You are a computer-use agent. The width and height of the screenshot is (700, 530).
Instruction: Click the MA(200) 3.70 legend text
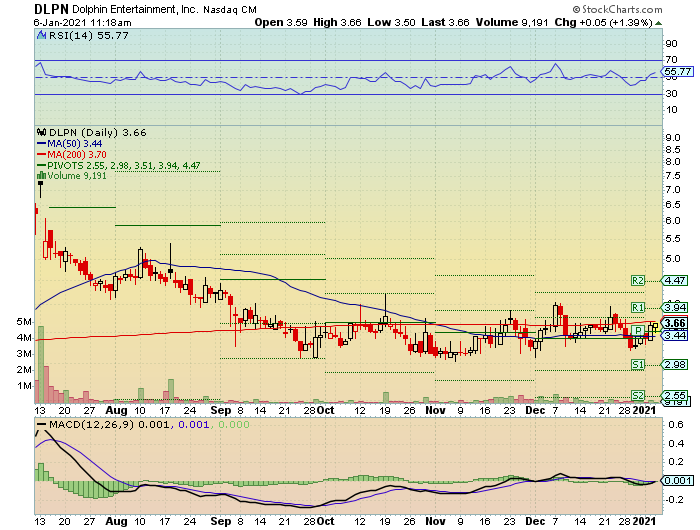point(77,155)
